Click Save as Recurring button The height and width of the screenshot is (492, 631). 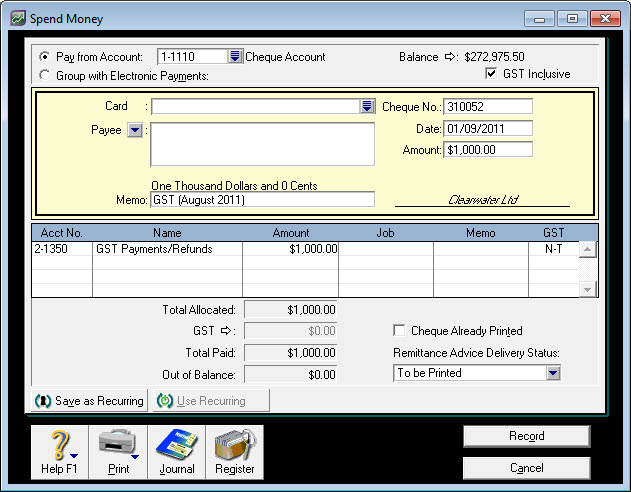pos(90,401)
